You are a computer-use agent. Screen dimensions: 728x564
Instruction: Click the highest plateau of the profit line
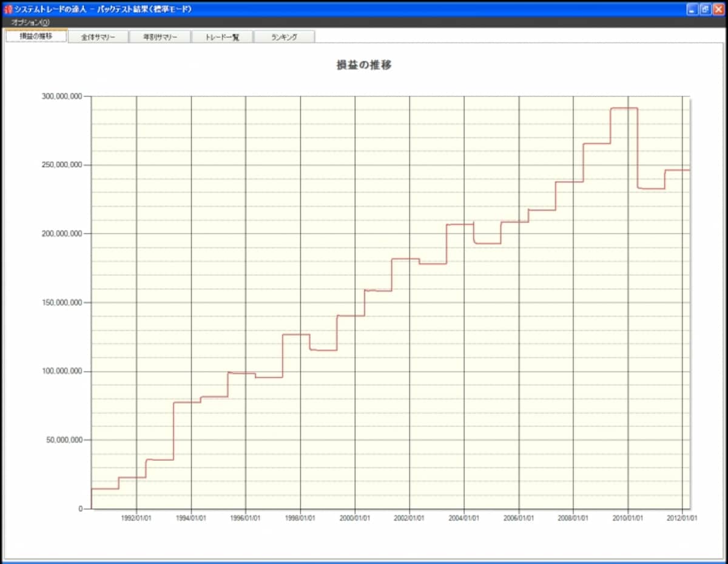point(624,108)
